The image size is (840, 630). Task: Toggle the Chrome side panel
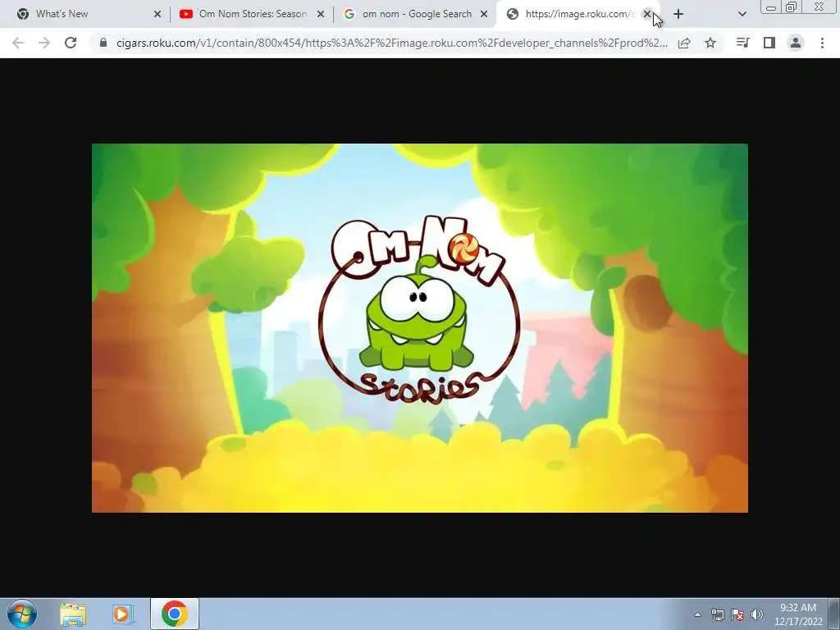tap(769, 43)
